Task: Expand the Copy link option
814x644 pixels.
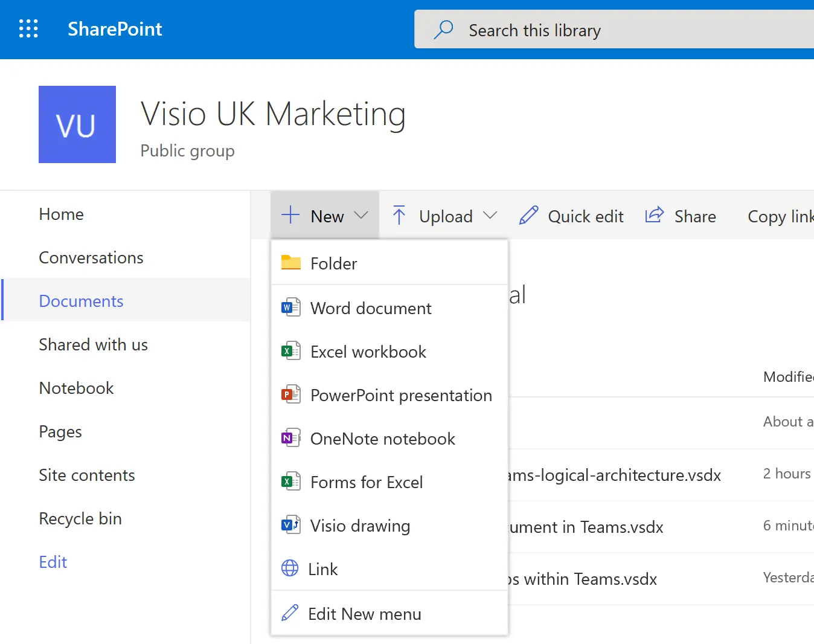Action: pyautogui.click(x=780, y=216)
